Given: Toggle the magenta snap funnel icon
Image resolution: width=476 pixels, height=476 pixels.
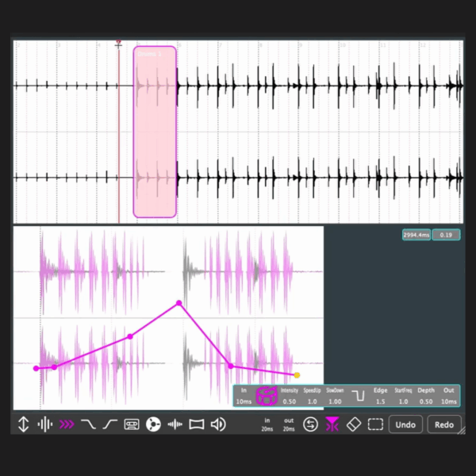Looking at the screenshot, I should point(332,424).
